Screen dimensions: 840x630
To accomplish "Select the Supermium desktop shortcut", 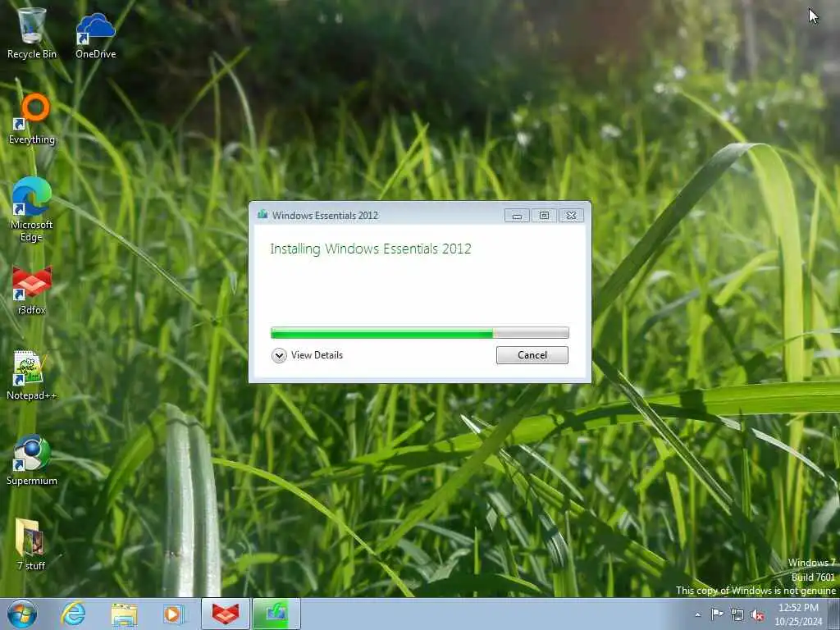I will 32,460.
